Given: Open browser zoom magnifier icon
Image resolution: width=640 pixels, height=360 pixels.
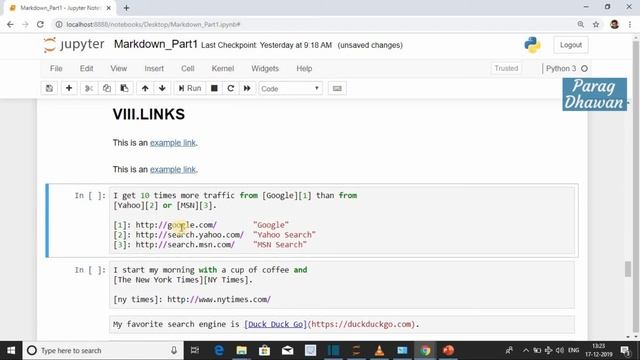Looking at the screenshot, I should point(580,24).
